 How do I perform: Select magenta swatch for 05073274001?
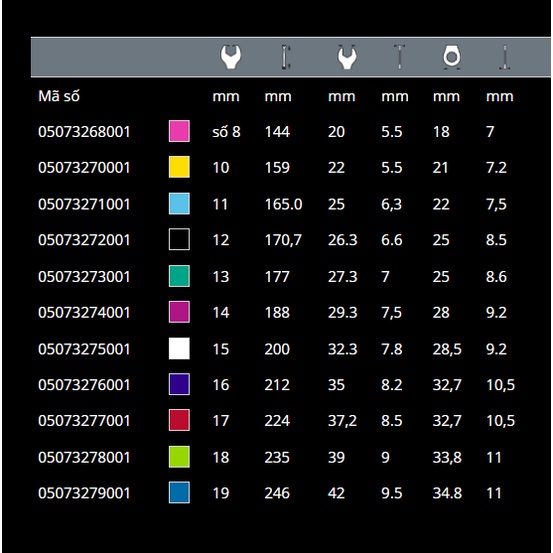coord(179,312)
